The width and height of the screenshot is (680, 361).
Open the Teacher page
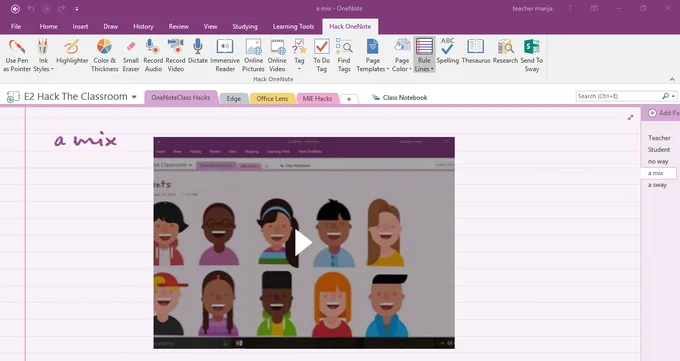pyautogui.click(x=659, y=138)
